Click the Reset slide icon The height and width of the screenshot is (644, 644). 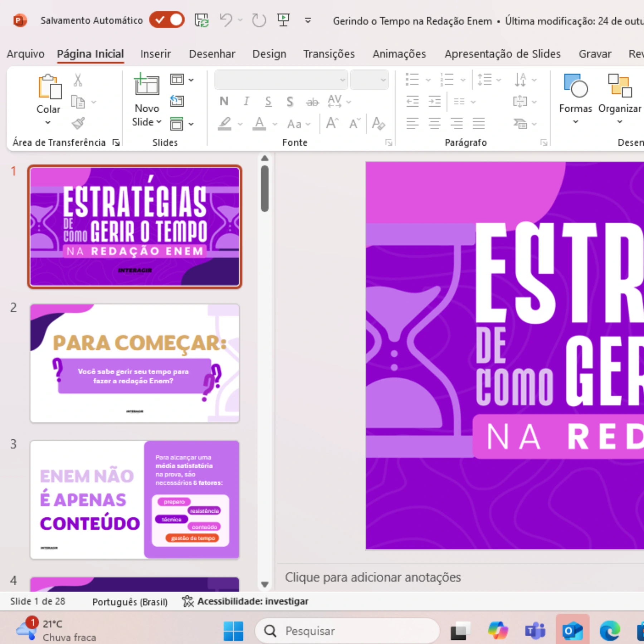[177, 102]
